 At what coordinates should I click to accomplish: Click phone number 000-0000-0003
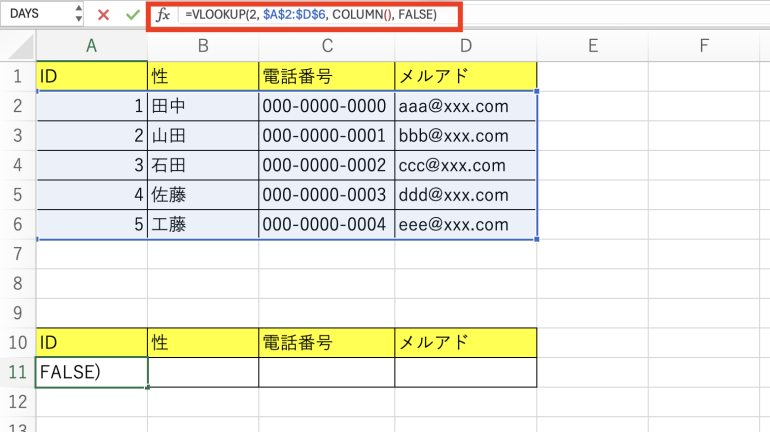(327, 195)
